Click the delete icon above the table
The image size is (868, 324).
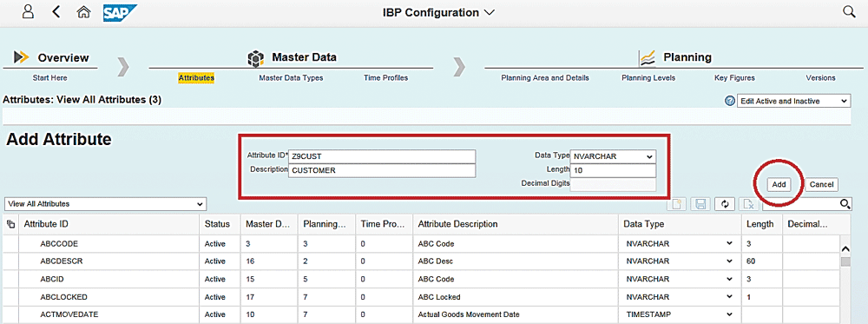click(x=748, y=204)
